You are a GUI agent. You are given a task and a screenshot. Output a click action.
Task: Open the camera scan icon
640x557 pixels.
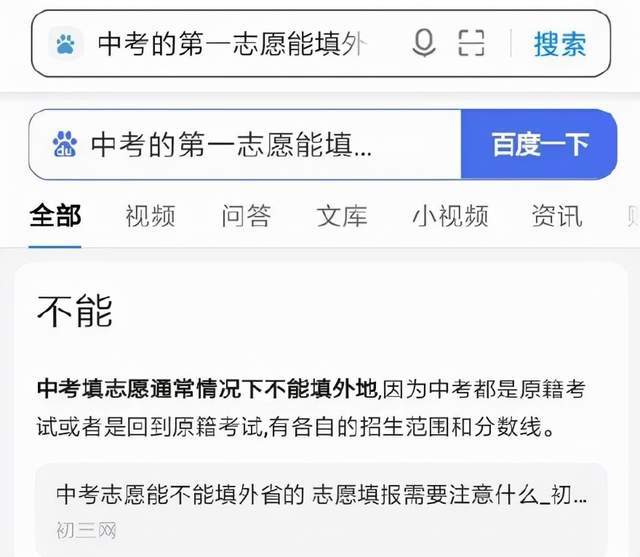[x=471, y=43]
